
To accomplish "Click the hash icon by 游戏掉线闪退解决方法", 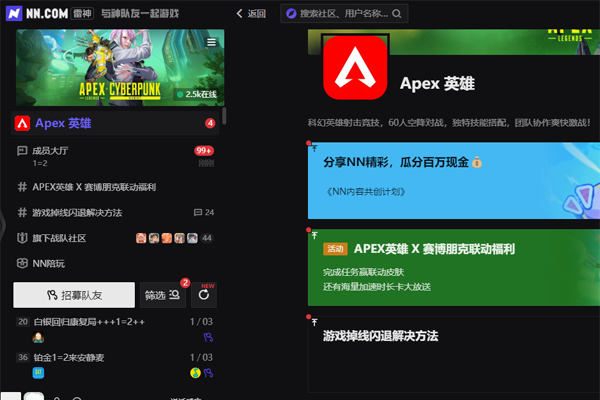I will (x=22, y=212).
